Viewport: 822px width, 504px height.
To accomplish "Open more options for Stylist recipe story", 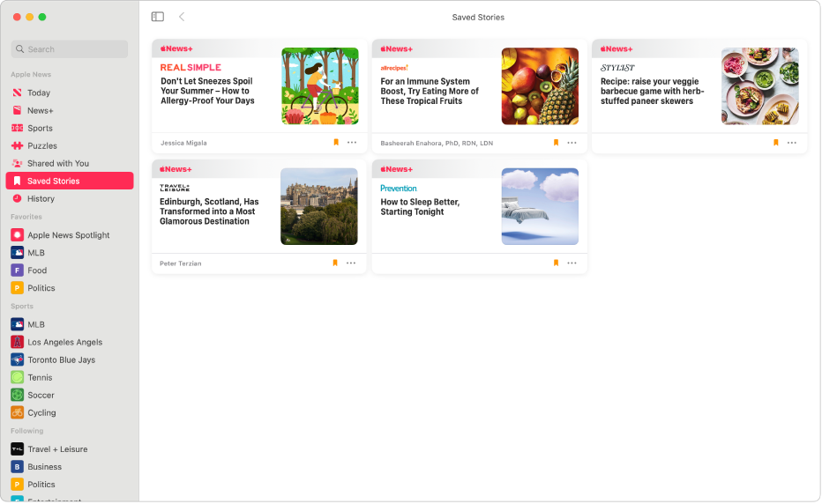I will click(x=792, y=143).
